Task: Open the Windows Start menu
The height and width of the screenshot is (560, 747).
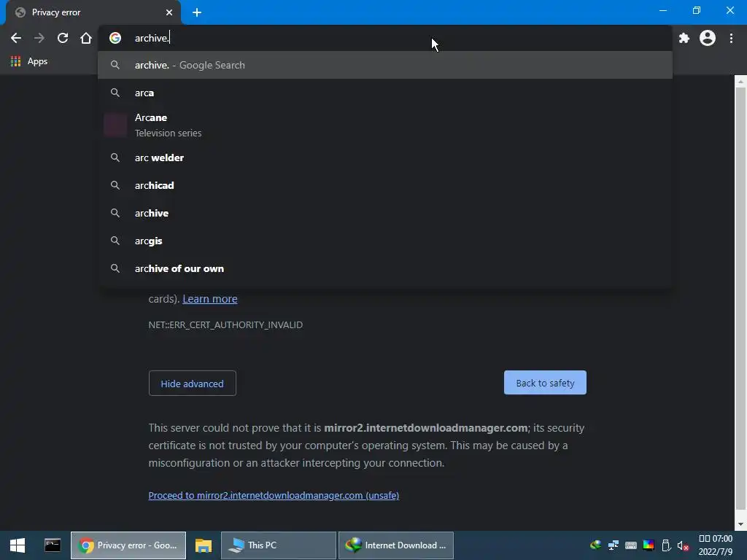Action: click(x=18, y=545)
